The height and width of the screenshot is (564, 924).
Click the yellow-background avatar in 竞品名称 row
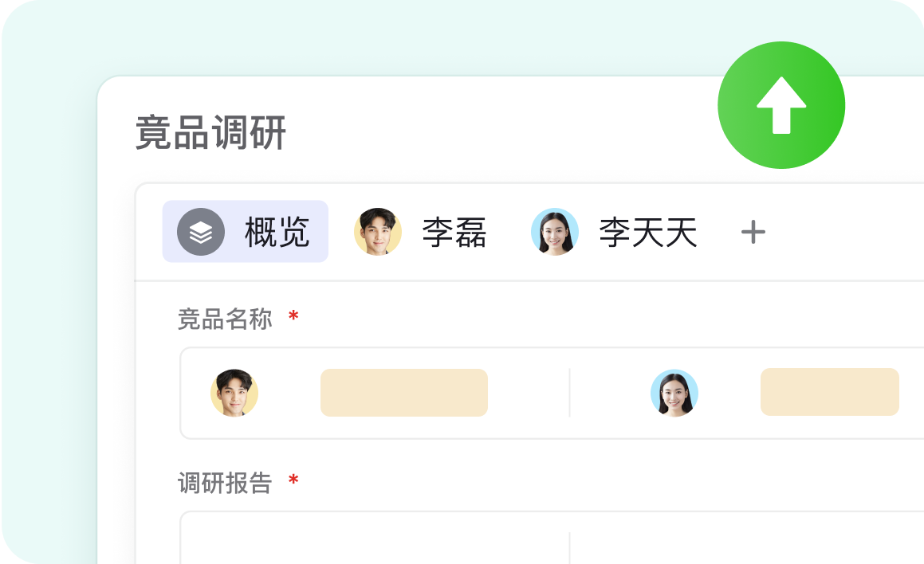tap(234, 393)
